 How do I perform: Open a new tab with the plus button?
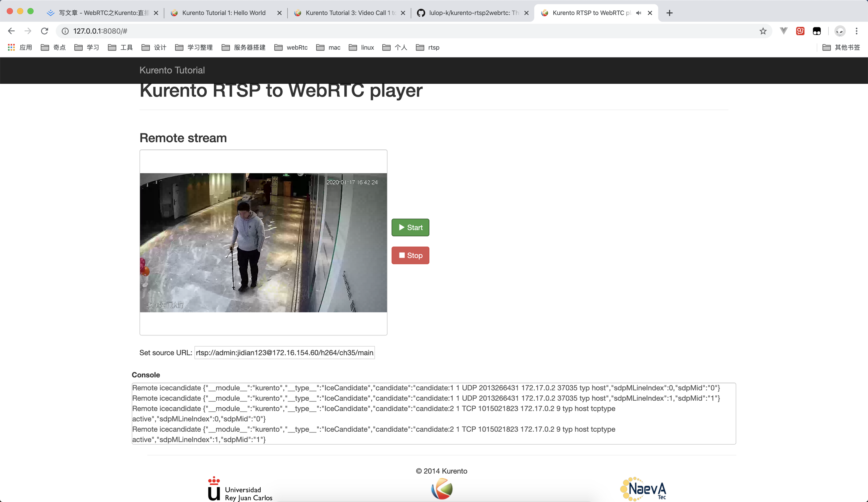[x=669, y=13]
